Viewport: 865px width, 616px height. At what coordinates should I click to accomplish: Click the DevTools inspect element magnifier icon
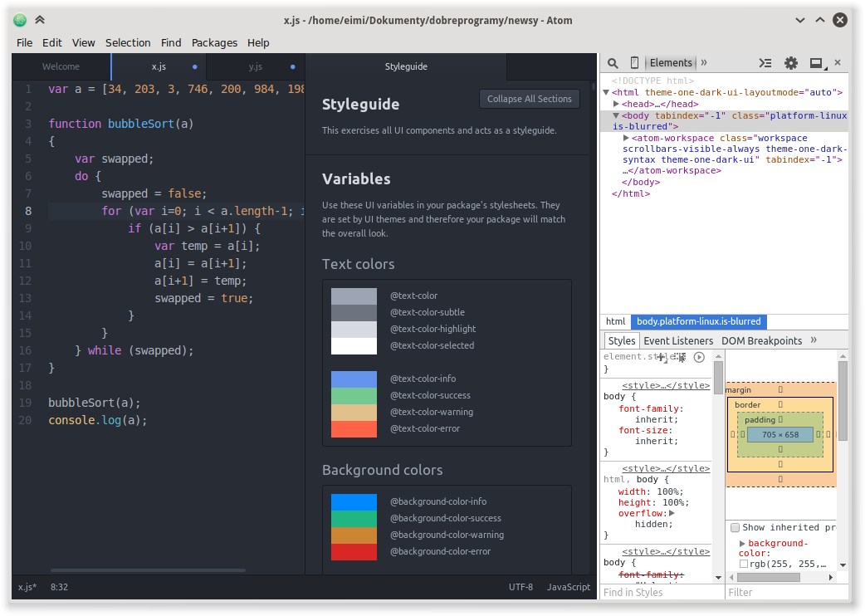(x=613, y=63)
